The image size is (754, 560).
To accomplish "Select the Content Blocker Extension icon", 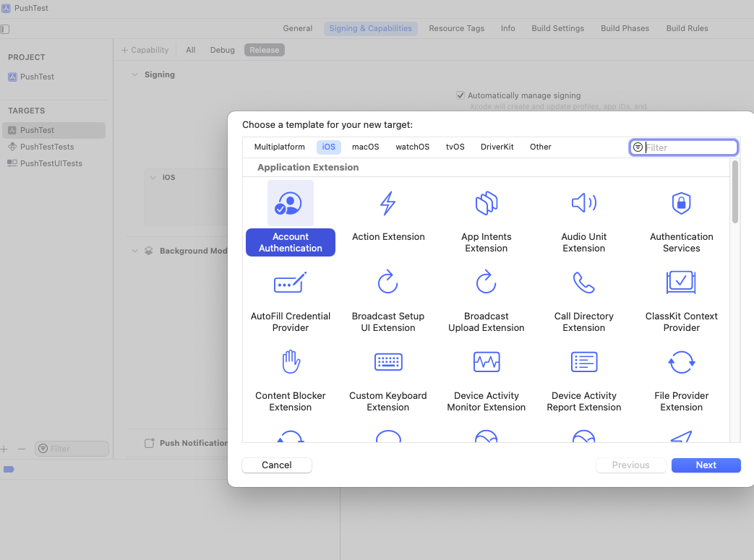I will point(290,362).
